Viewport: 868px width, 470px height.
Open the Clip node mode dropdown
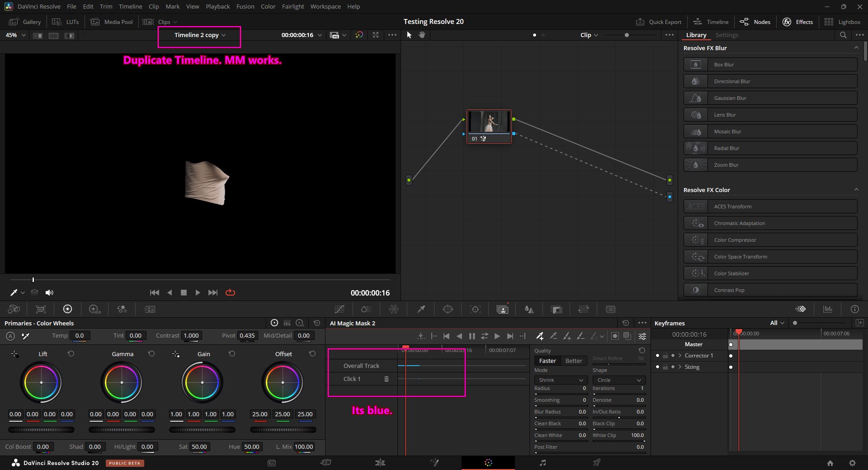coord(589,35)
